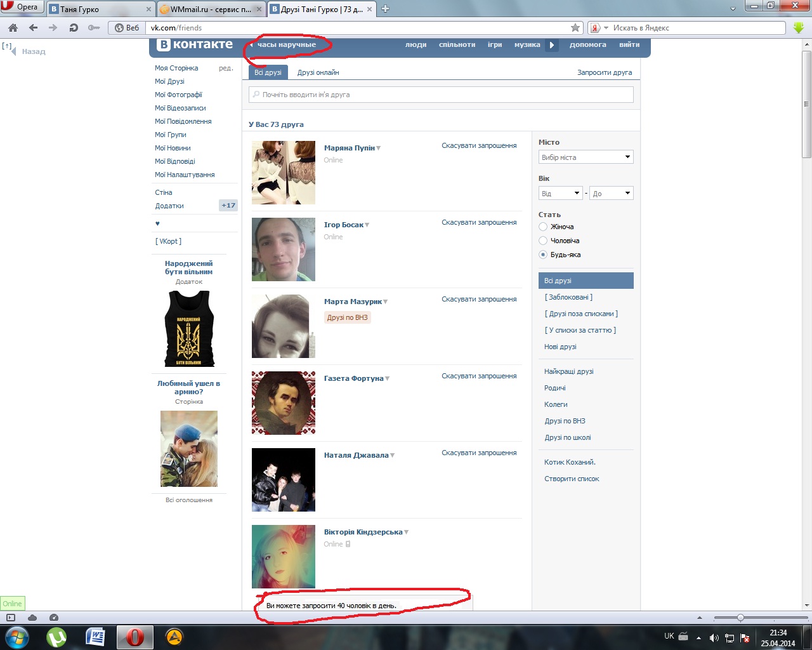This screenshot has width=812, height=650.
Task: Switch to Друзі онлайн tab
Action: (x=318, y=72)
